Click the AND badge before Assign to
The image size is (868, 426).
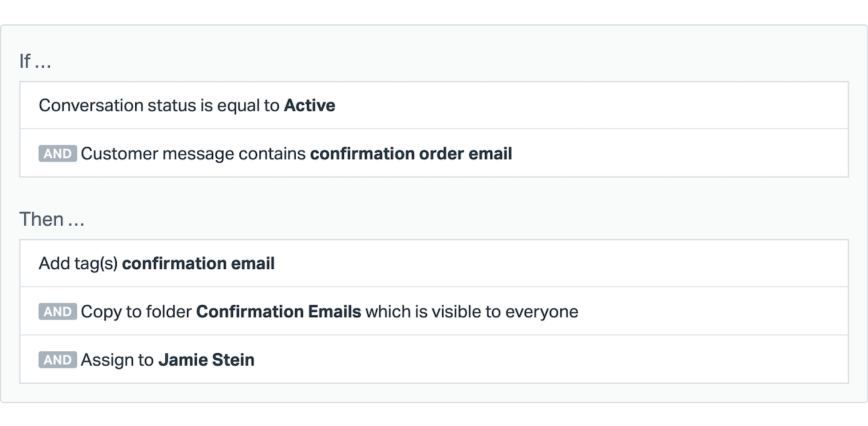(58, 360)
